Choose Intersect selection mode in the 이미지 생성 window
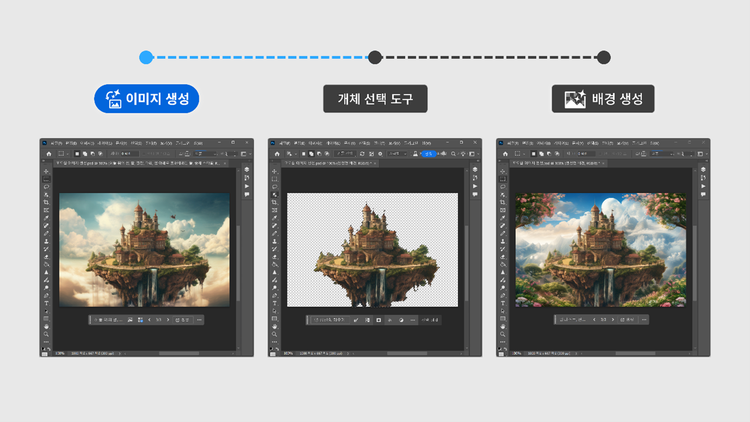The image size is (750, 422). 100,154
